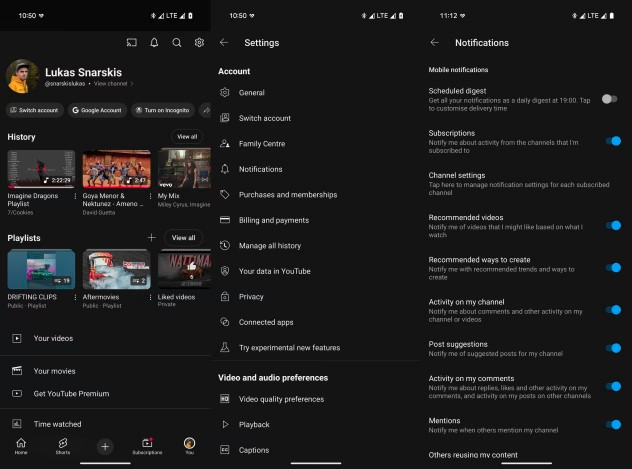Tap the cast to TV icon
This screenshot has height=469, width=632.
[132, 43]
